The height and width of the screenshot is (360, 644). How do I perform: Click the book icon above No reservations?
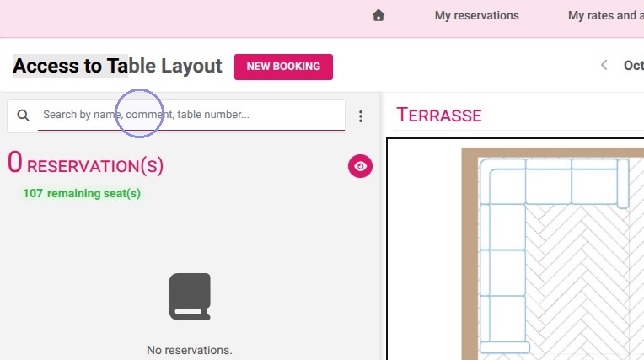(190, 297)
